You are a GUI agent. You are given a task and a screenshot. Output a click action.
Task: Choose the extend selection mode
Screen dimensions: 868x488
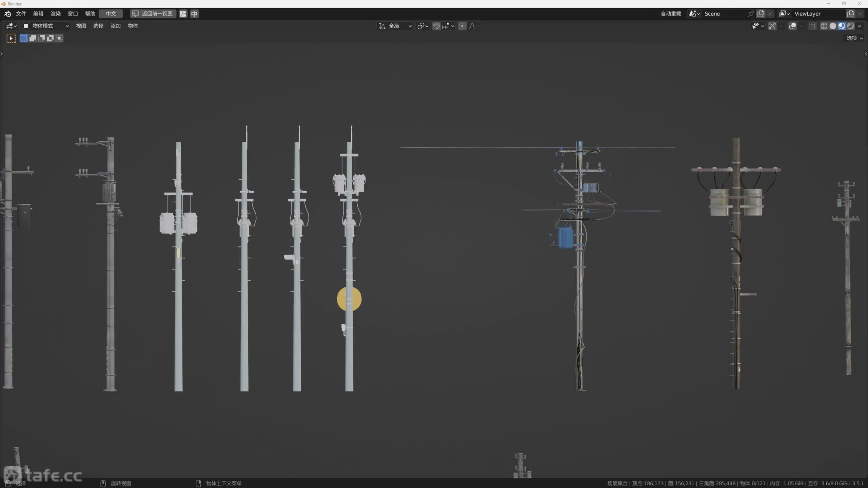pos(33,38)
